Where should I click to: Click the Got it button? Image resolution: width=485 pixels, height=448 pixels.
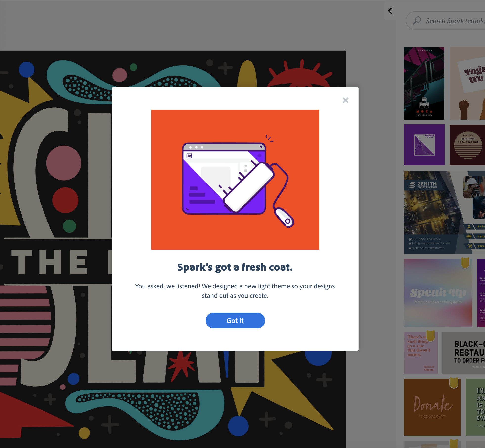point(235,320)
